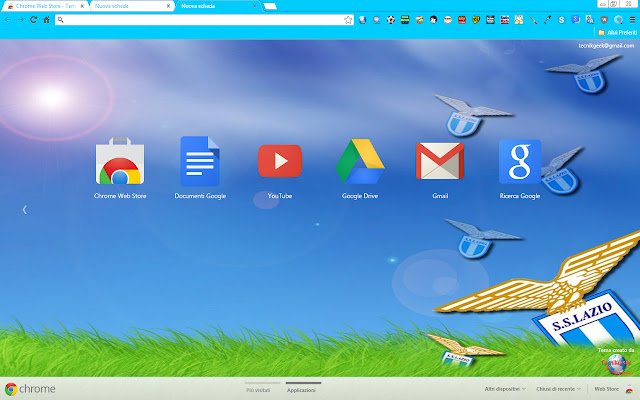Show the Applicazioni section

tap(301, 390)
